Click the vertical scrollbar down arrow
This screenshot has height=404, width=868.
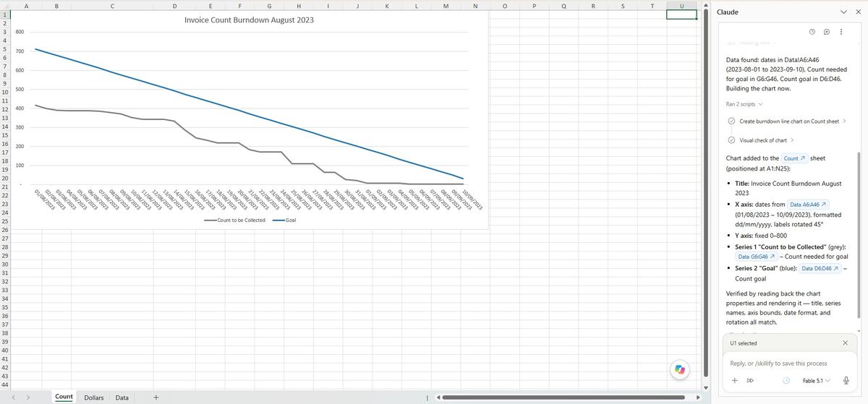707,387
